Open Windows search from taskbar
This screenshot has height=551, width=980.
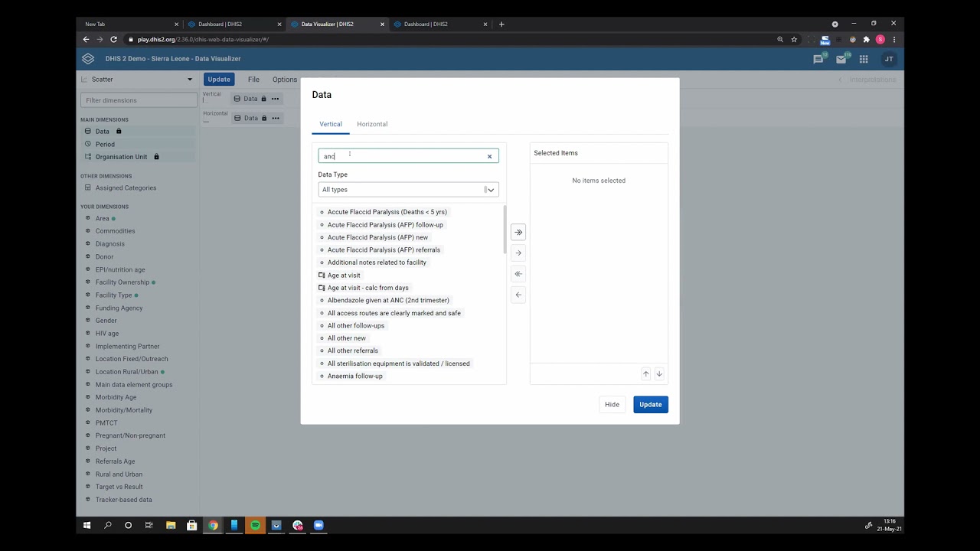(107, 525)
